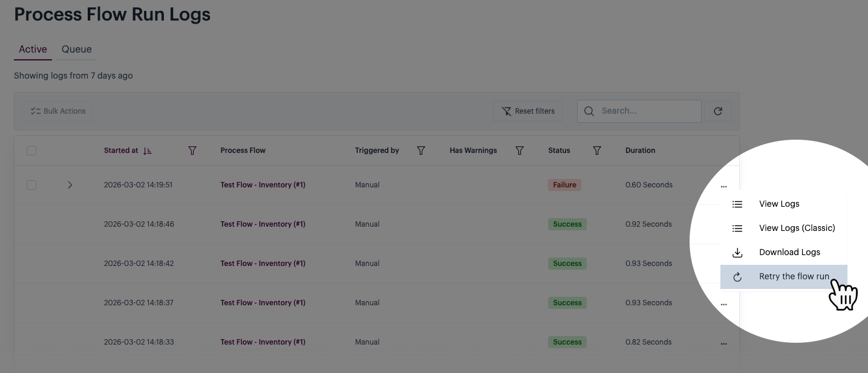
Task: Open the Status column filter
Action: [x=596, y=151]
